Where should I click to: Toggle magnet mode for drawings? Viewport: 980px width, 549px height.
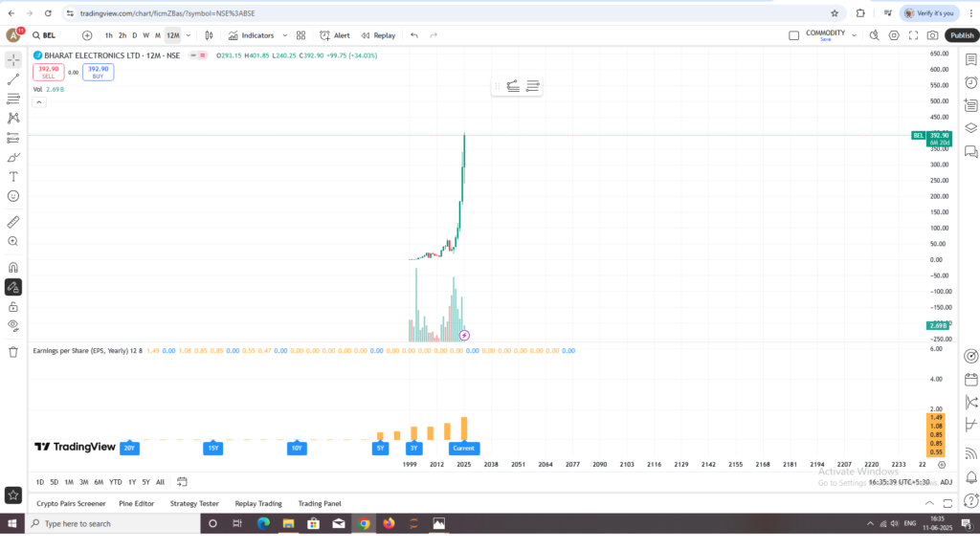(x=13, y=267)
